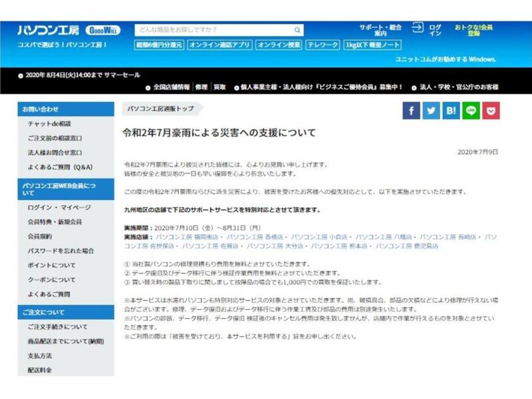This screenshot has width=532, height=399.
Task: Open サポート・総合案内 in the header
Action: pos(380,30)
